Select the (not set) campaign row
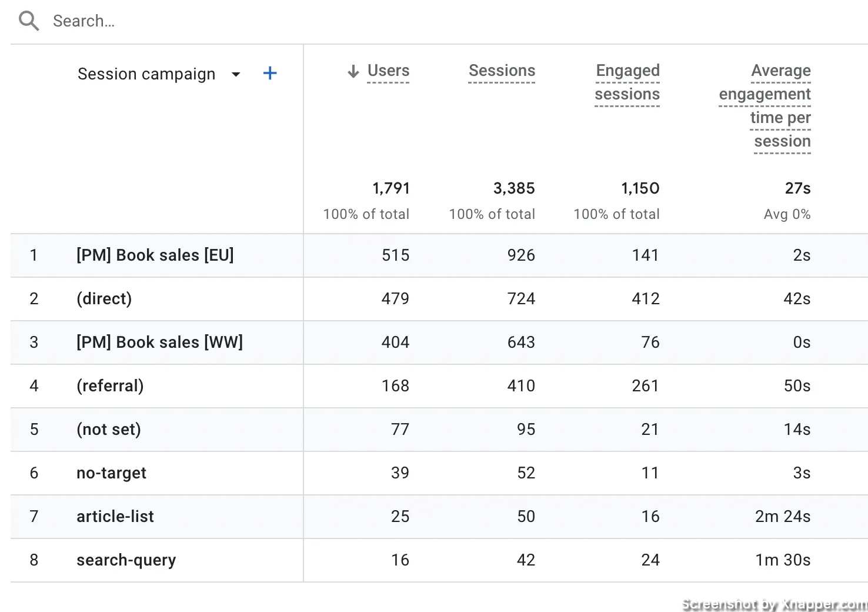Viewport: 868px width, 612px height. (109, 430)
